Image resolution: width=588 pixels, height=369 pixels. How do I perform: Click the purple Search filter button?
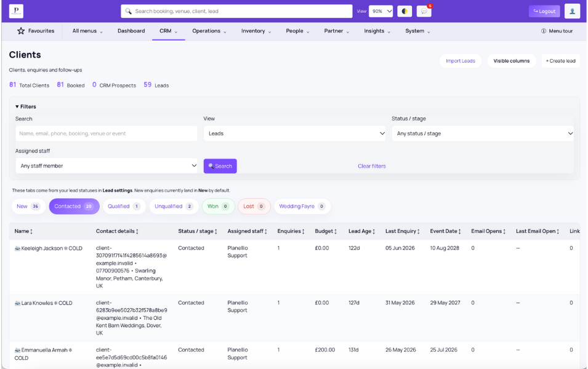[x=220, y=166]
